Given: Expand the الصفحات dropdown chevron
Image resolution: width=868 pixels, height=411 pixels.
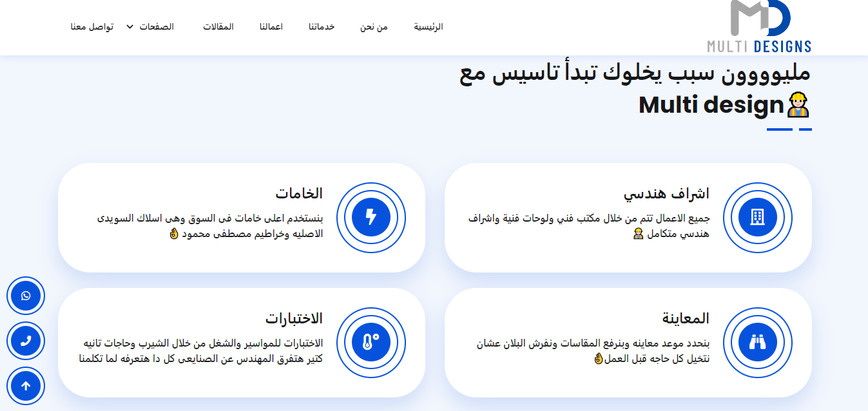Looking at the screenshot, I should point(130,27).
